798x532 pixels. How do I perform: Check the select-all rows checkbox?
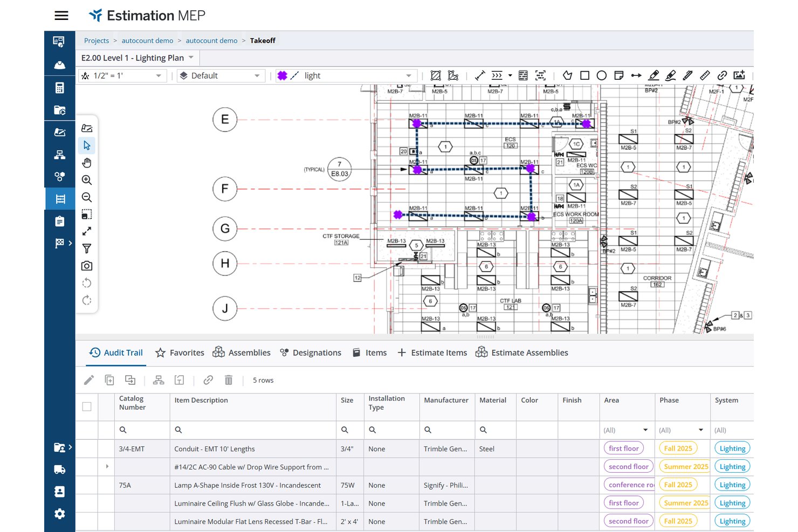[87, 407]
